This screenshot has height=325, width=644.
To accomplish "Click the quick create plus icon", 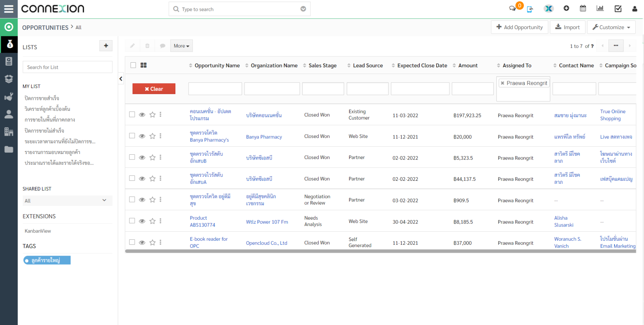I will 566,8.
